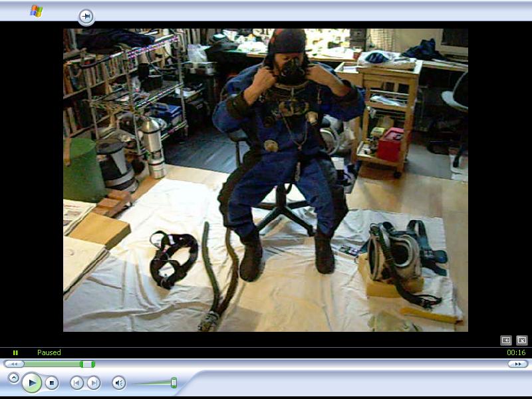Click the pin (always on top) button

click(x=86, y=16)
